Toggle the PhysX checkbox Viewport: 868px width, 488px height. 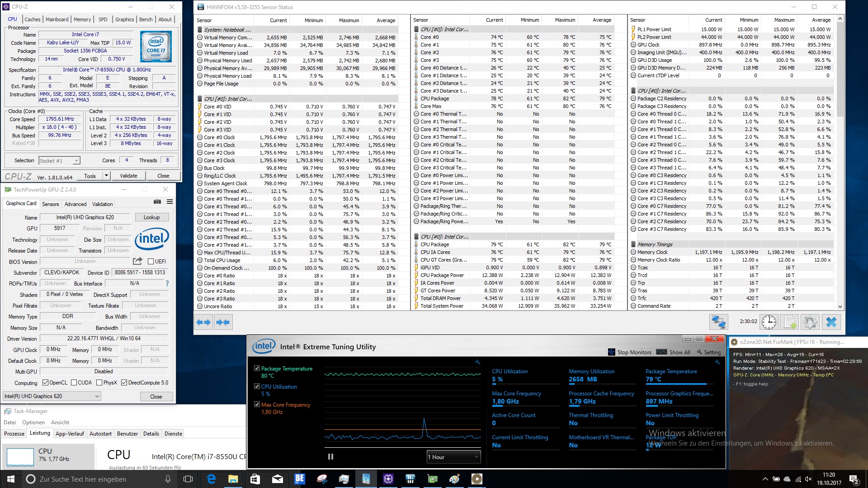pos(99,383)
